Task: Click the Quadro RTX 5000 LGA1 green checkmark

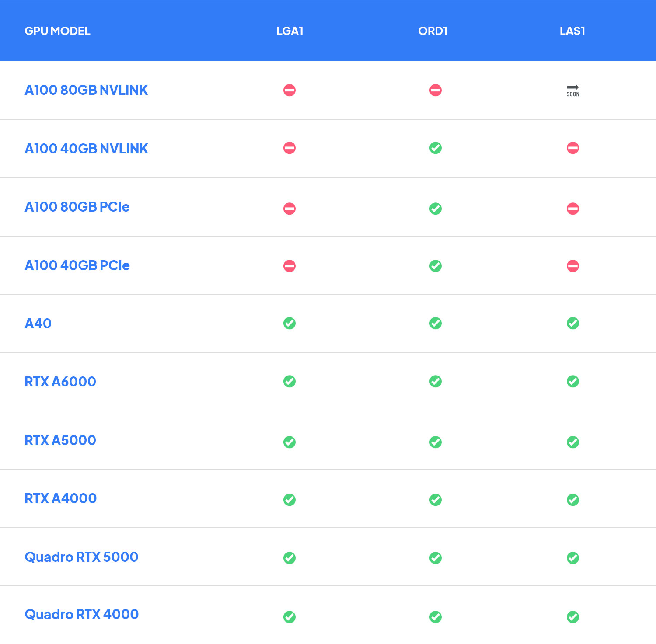Action: (x=290, y=558)
